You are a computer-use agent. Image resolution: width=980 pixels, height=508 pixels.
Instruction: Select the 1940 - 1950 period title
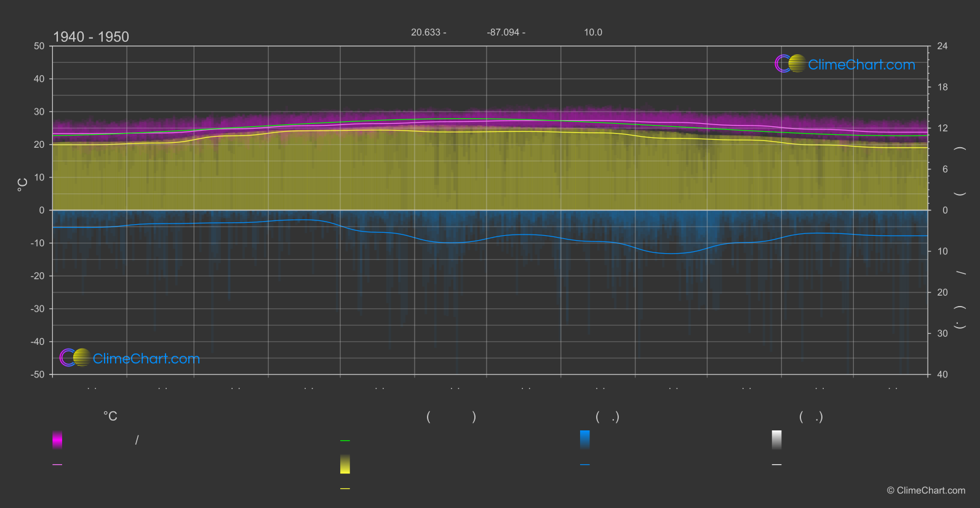91,37
